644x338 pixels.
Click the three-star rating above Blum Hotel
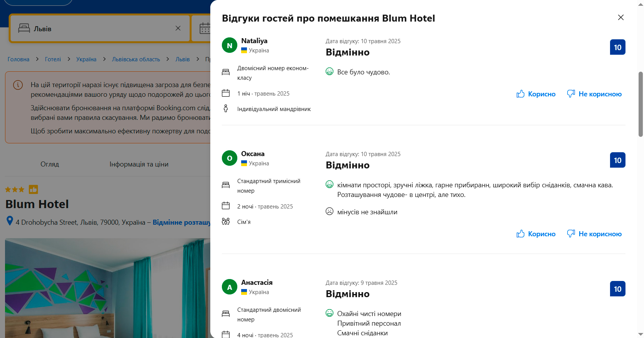tap(15, 189)
